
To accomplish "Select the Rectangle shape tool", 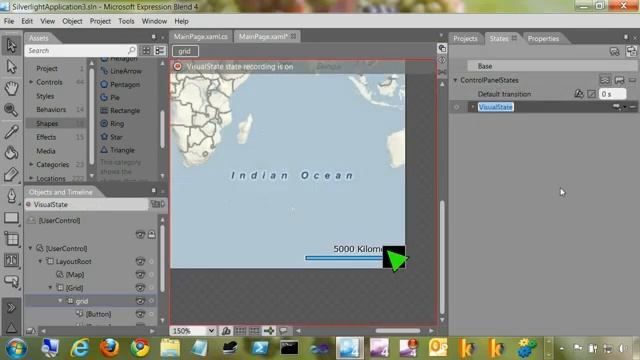I will pyautogui.click(x=11, y=218).
